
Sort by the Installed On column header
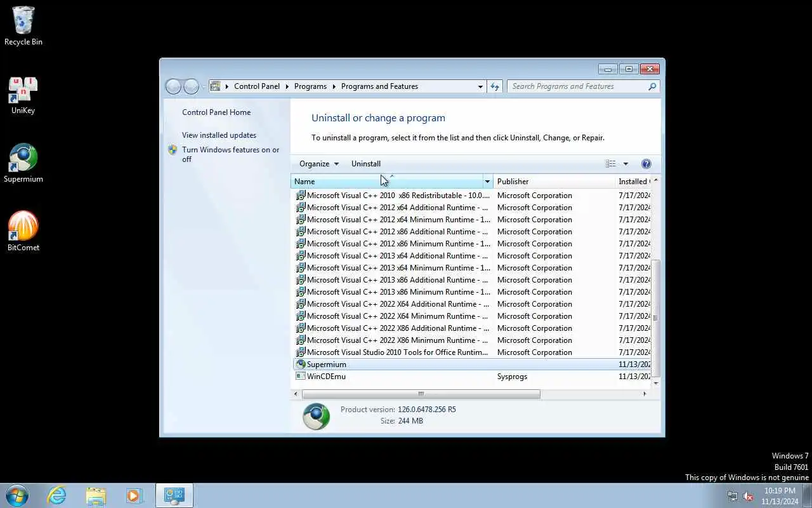(634, 182)
